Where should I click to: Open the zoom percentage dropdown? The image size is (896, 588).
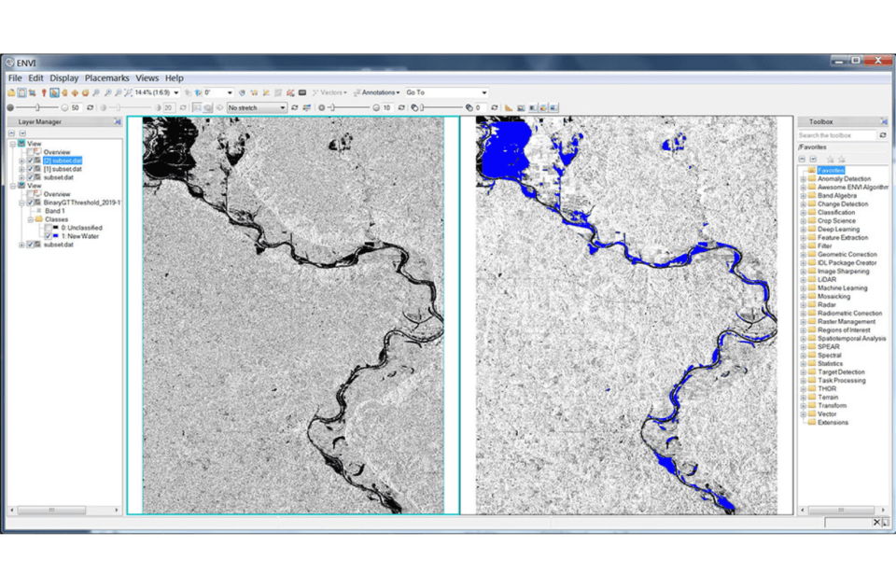click(175, 92)
